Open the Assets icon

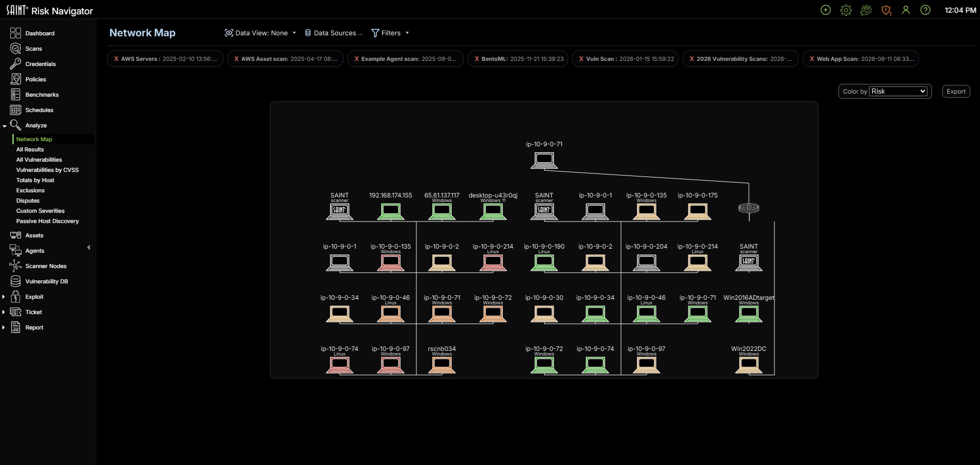pyautogui.click(x=16, y=235)
